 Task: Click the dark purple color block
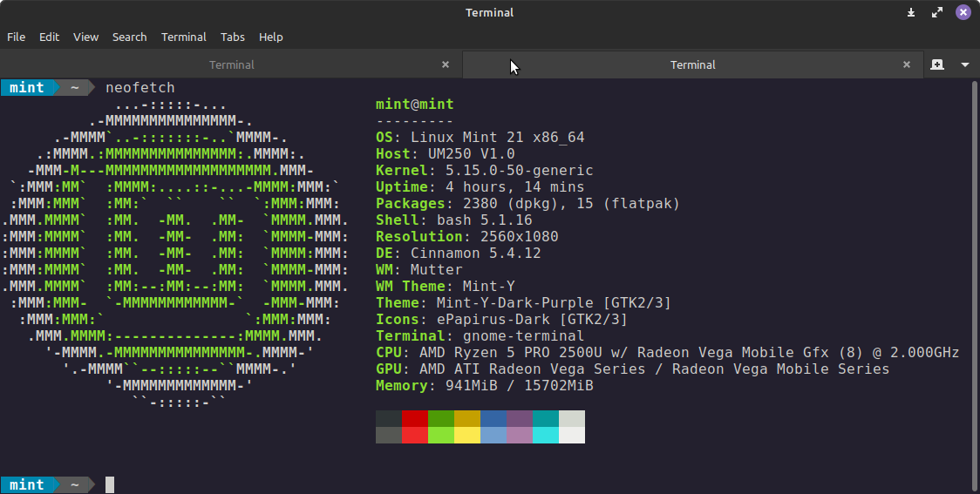coord(520,418)
